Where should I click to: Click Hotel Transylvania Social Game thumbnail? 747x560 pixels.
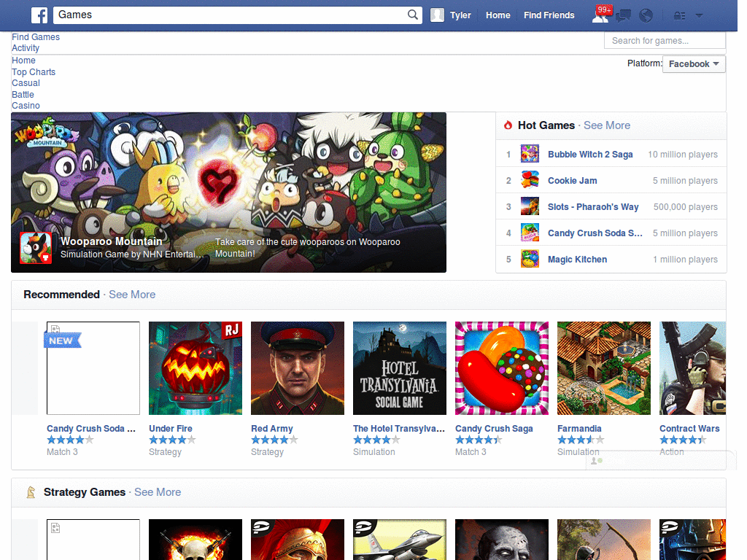(400, 368)
